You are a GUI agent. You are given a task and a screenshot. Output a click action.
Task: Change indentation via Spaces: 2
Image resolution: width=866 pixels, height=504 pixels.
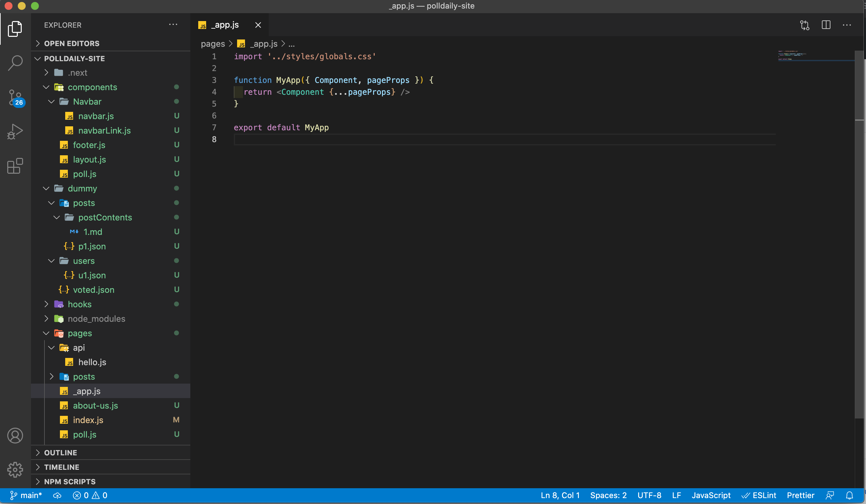[x=609, y=495]
